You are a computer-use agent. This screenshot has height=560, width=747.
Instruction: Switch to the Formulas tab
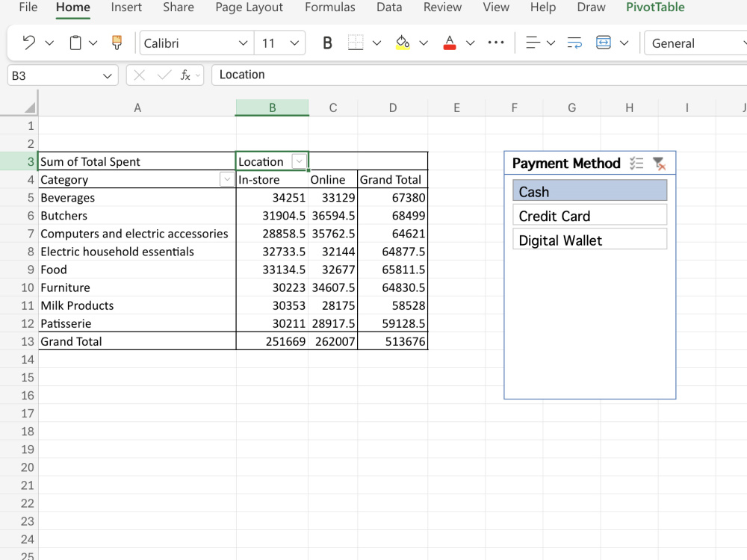pos(329,7)
